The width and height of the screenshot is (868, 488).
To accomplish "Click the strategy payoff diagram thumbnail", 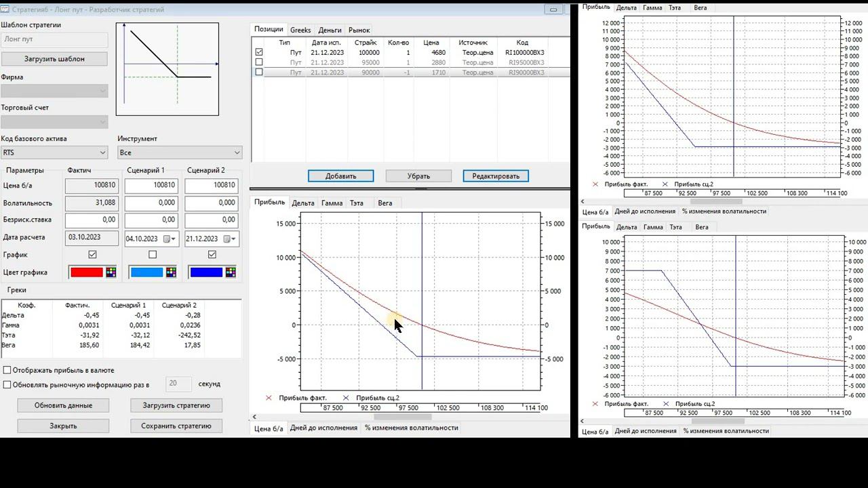I will pos(167,69).
